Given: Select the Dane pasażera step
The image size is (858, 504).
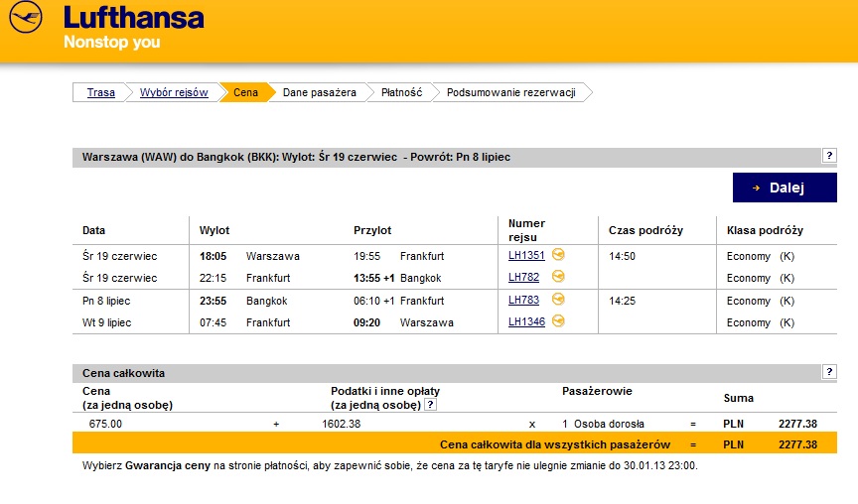Looking at the screenshot, I should pos(320,92).
